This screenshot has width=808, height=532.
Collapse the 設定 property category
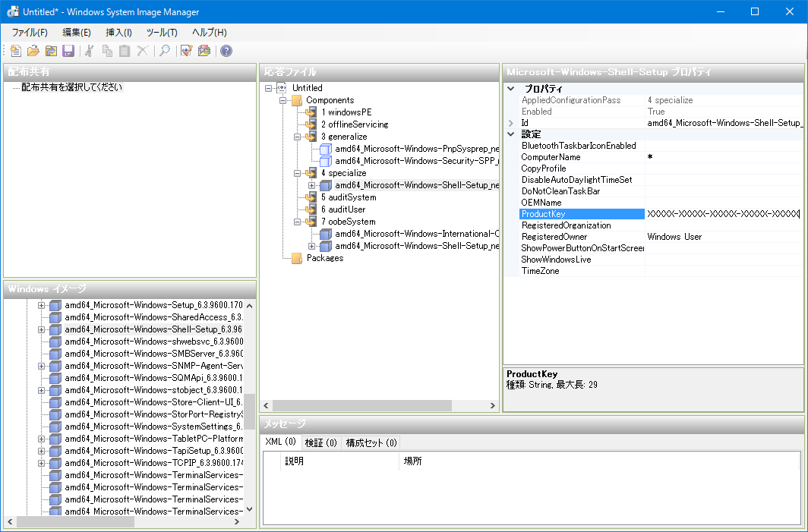click(511, 134)
